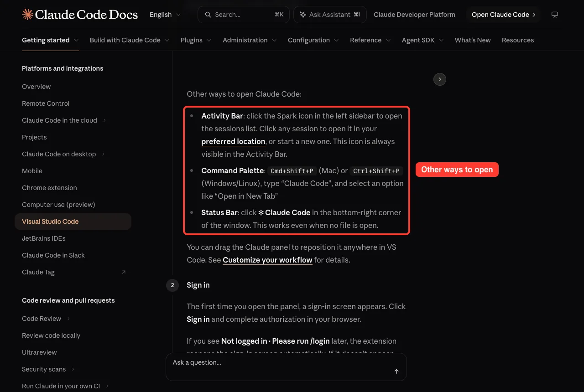Expand the Getting started menu
584x392 pixels.
pos(50,40)
